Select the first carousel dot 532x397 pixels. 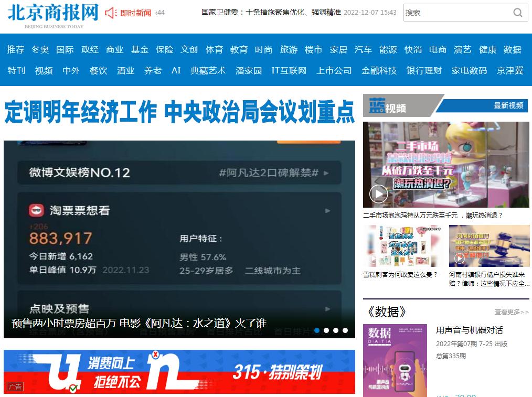click(317, 330)
